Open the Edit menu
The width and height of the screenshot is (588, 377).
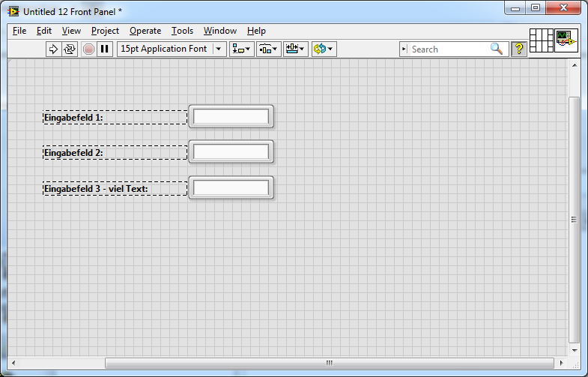click(x=44, y=31)
